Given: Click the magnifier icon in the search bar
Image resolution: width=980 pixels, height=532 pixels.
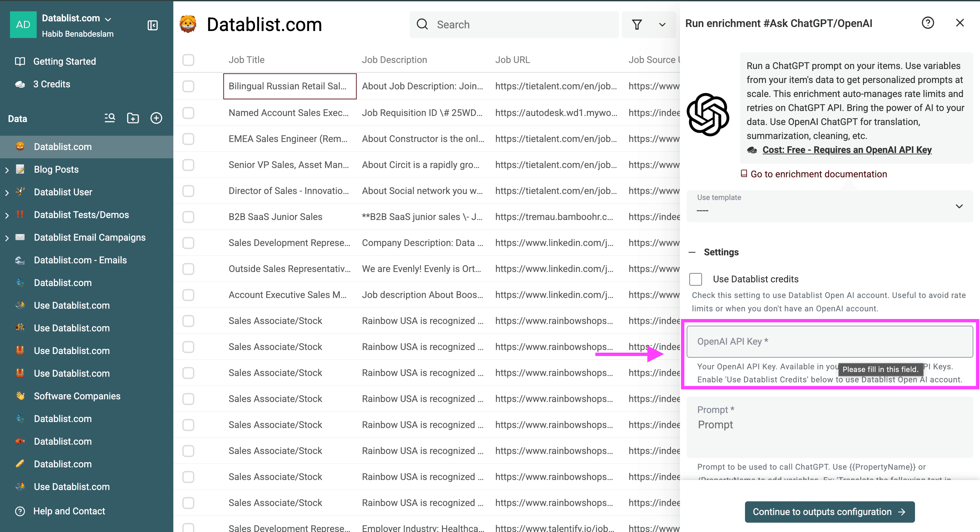Looking at the screenshot, I should coord(422,24).
